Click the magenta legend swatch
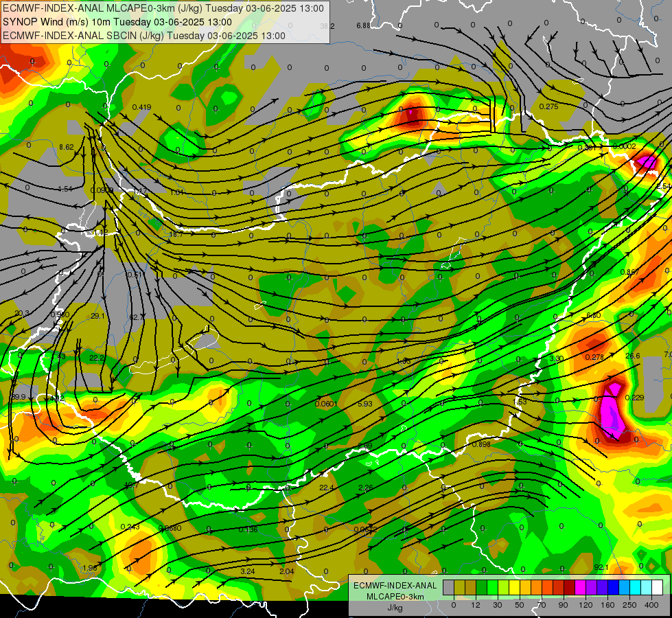Image resolution: width=672 pixels, height=618 pixels. pyautogui.click(x=580, y=587)
